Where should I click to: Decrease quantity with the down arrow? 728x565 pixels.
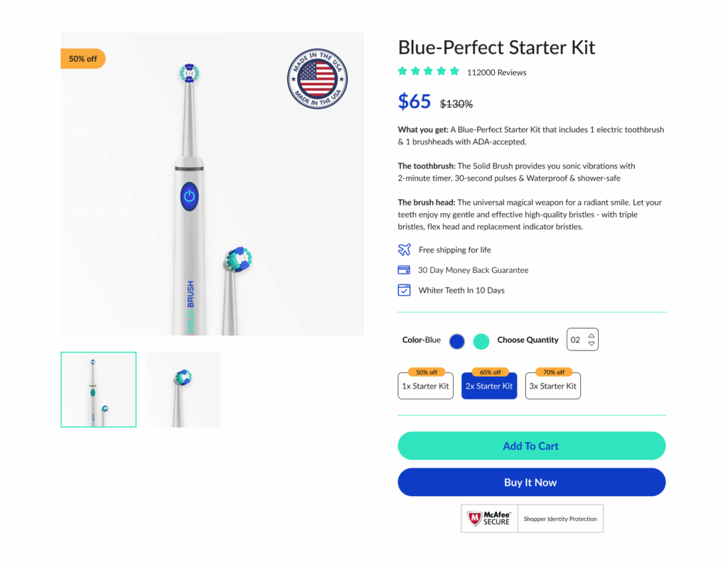coord(591,343)
